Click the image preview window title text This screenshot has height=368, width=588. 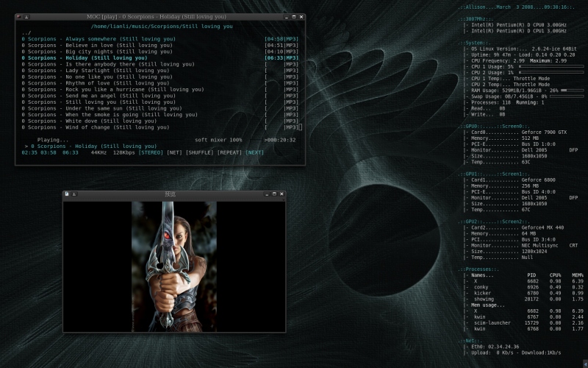point(171,194)
